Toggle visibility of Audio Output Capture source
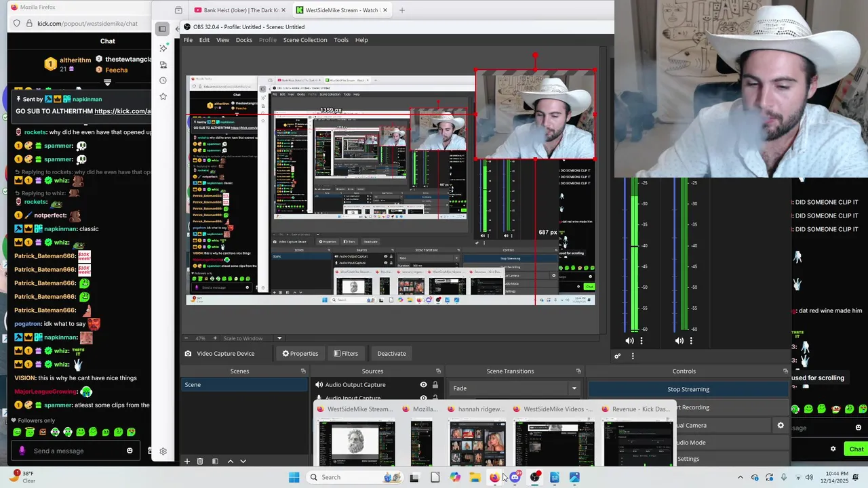Viewport: 868px width, 488px height. [423, 384]
